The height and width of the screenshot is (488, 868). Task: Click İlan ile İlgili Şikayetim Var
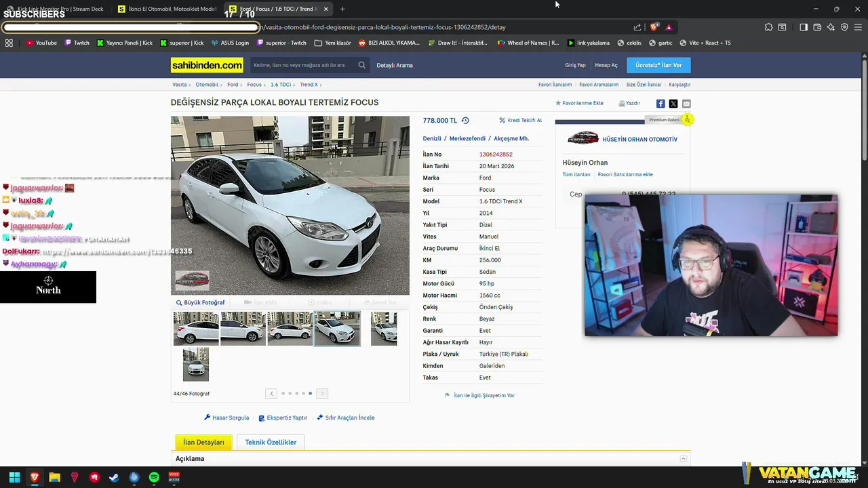point(479,395)
